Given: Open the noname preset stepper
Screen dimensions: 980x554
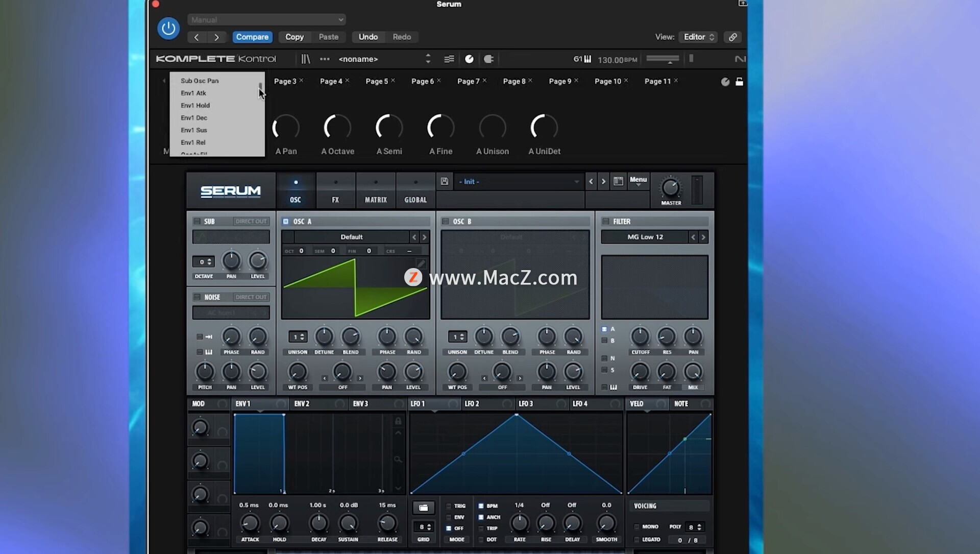Looking at the screenshot, I should 428,59.
